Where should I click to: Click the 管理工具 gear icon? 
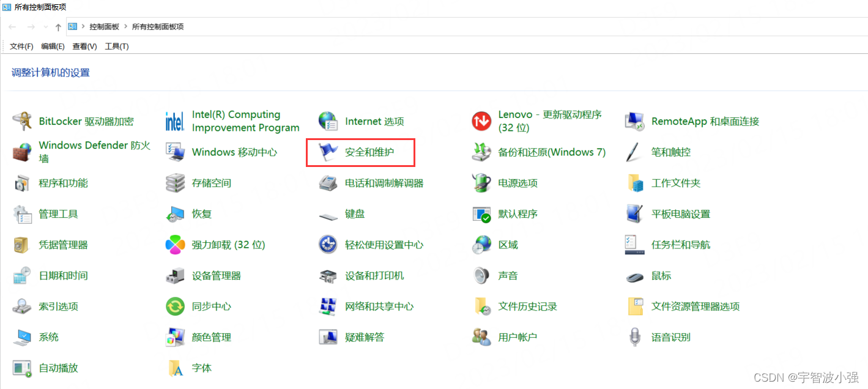pos(23,214)
